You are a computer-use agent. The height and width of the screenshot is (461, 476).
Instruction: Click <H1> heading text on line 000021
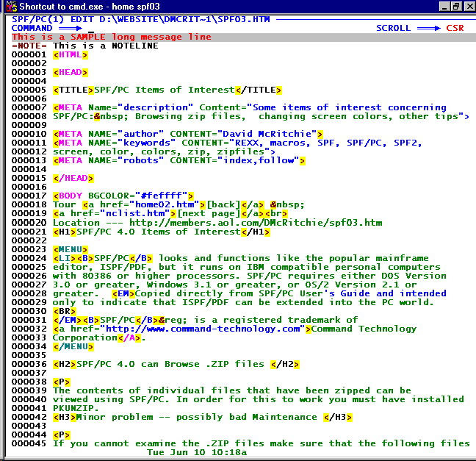159,232
